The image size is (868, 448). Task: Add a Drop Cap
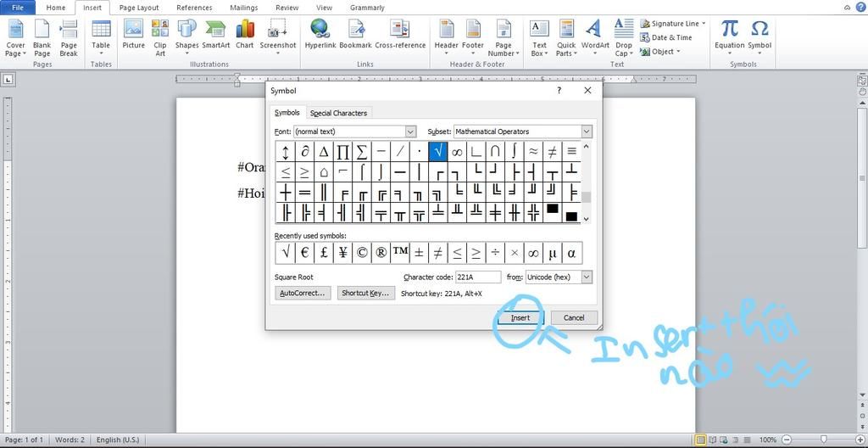coord(624,37)
